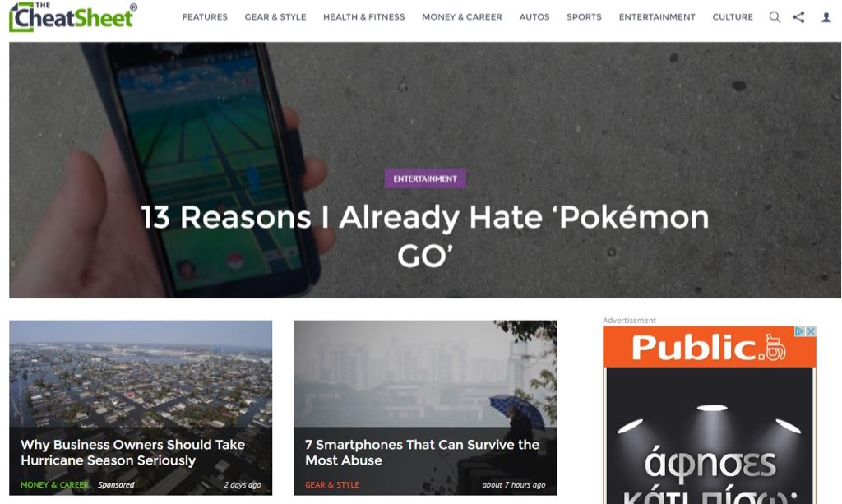Open the search magnifier icon
Screen dimensions: 842x504
775,17
